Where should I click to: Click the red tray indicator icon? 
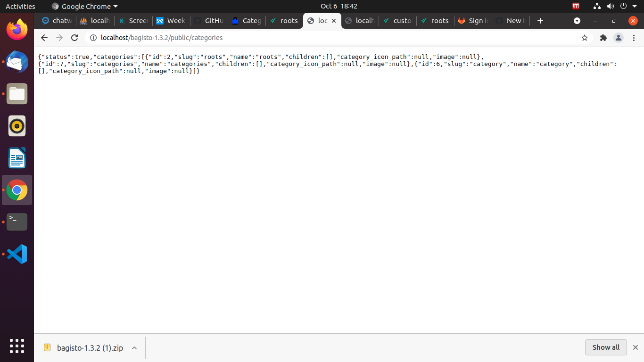click(x=576, y=6)
